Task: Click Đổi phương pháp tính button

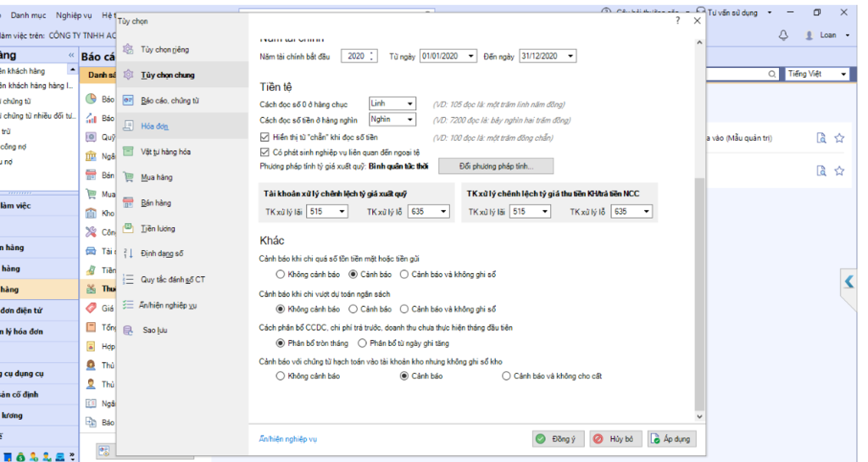Action: point(496,166)
